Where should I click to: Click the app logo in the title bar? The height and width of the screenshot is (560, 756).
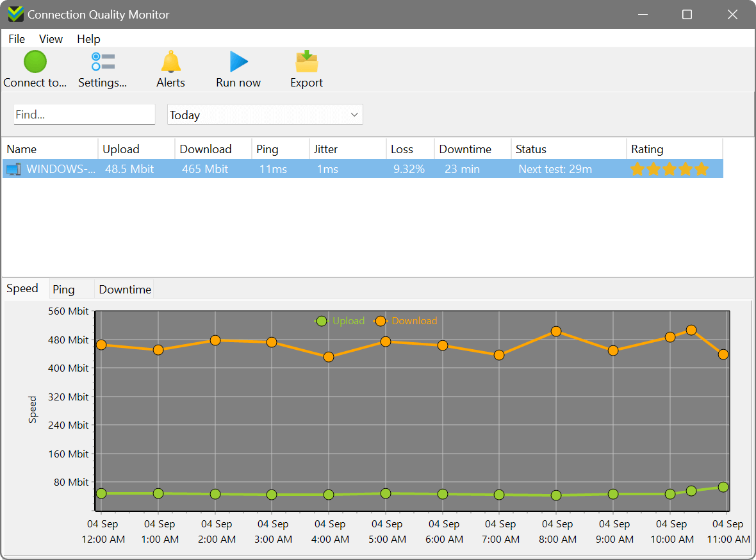coord(15,13)
